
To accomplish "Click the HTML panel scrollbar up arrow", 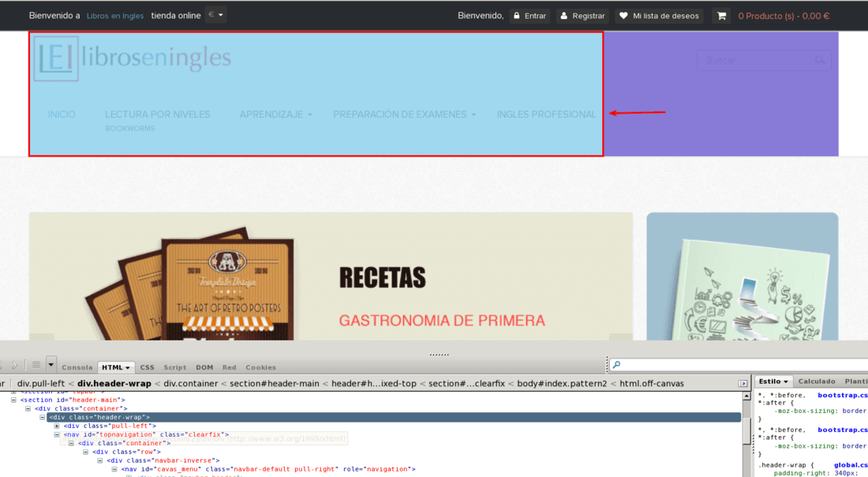I will pos(746,396).
